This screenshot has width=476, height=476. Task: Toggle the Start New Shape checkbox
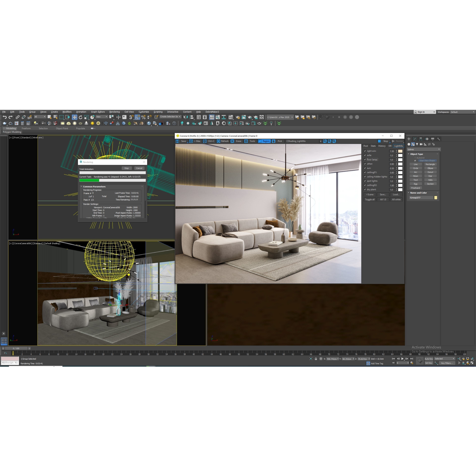(x=415, y=161)
